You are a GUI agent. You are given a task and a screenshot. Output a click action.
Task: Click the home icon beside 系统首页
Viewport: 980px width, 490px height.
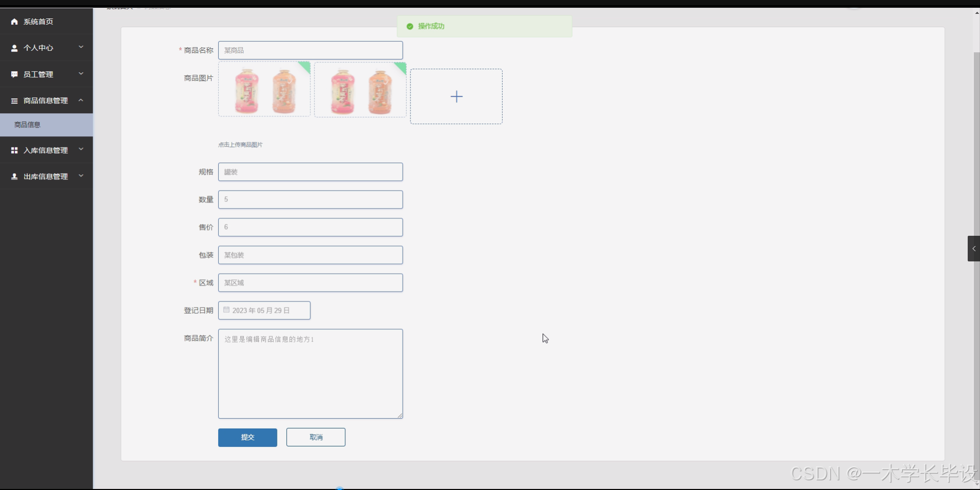click(14, 22)
